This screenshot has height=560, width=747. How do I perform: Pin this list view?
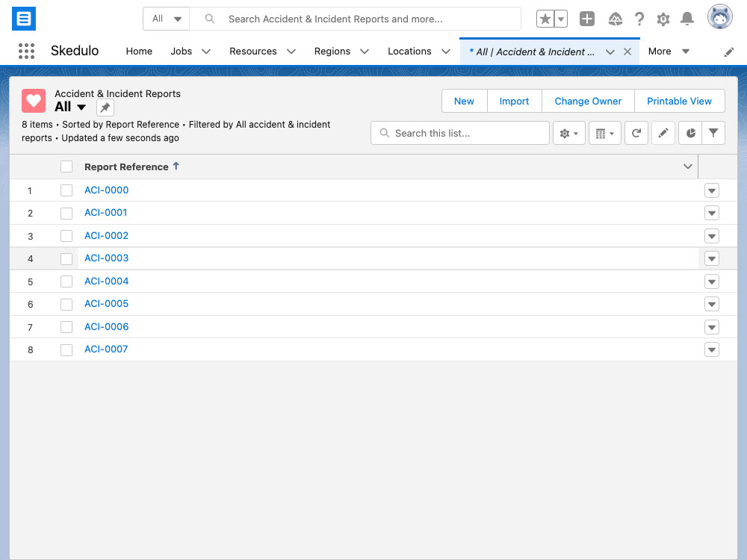(x=105, y=108)
